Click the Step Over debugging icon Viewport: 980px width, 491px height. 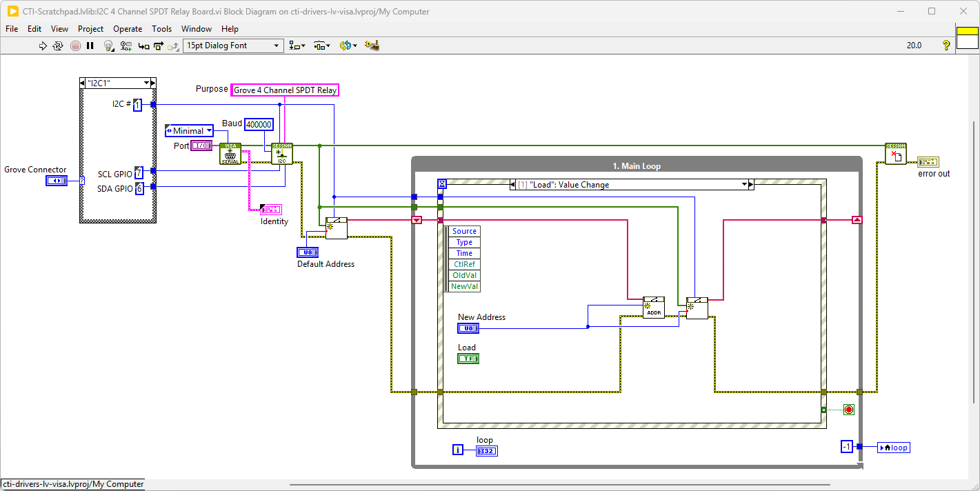pyautogui.click(x=157, y=46)
